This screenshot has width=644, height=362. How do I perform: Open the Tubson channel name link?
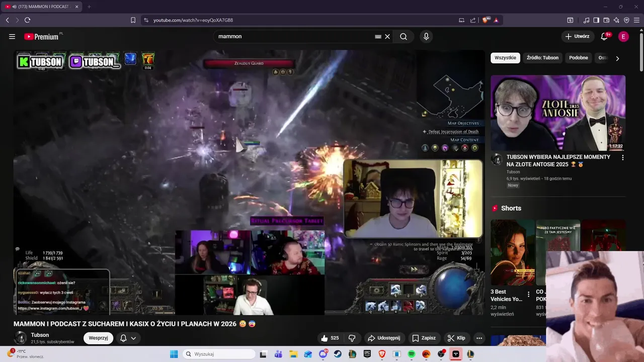pyautogui.click(x=40, y=335)
